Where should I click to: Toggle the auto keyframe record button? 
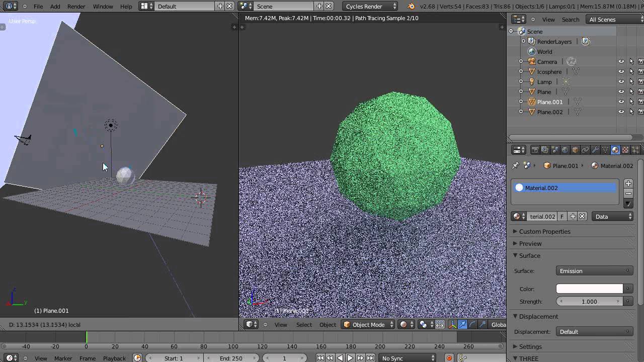click(449, 358)
